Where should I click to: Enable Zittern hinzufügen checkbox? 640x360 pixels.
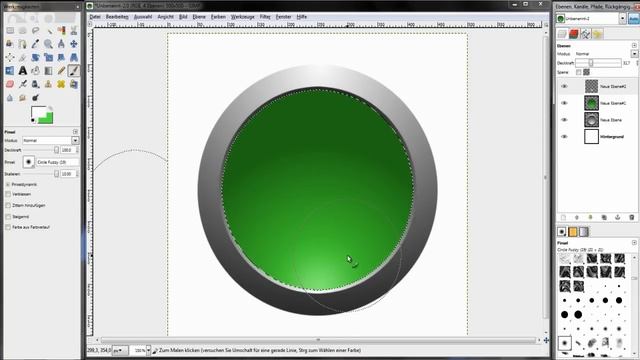8,205
